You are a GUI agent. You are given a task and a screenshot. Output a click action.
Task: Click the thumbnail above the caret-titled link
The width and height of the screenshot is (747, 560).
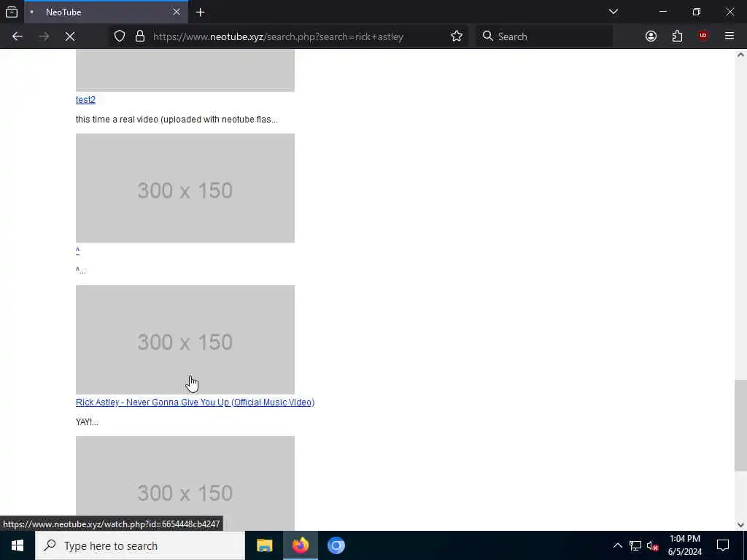(x=185, y=188)
